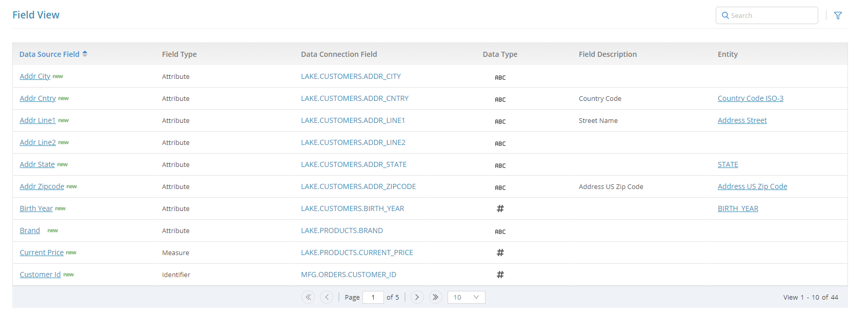Viewport: 868px width, 315px height.
Task: Click ABC data type icon for Addr City
Action: pyautogui.click(x=500, y=78)
